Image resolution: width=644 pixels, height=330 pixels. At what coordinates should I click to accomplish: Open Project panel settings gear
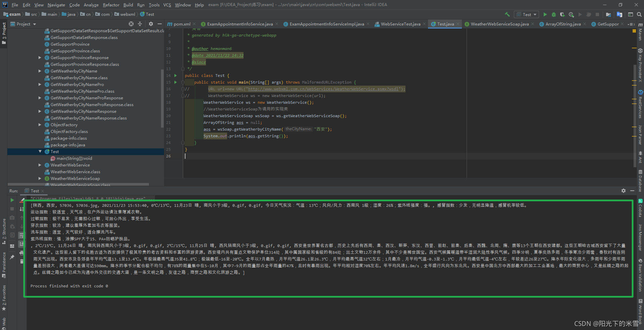point(151,24)
